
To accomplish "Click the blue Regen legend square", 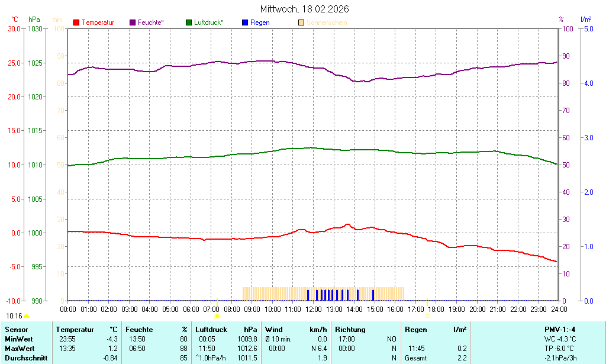I will (x=245, y=22).
